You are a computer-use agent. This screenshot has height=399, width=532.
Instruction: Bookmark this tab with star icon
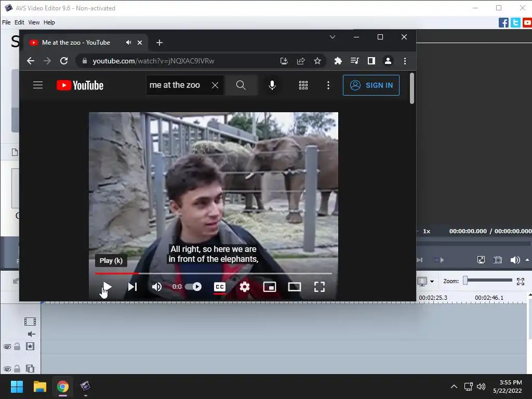point(317,61)
